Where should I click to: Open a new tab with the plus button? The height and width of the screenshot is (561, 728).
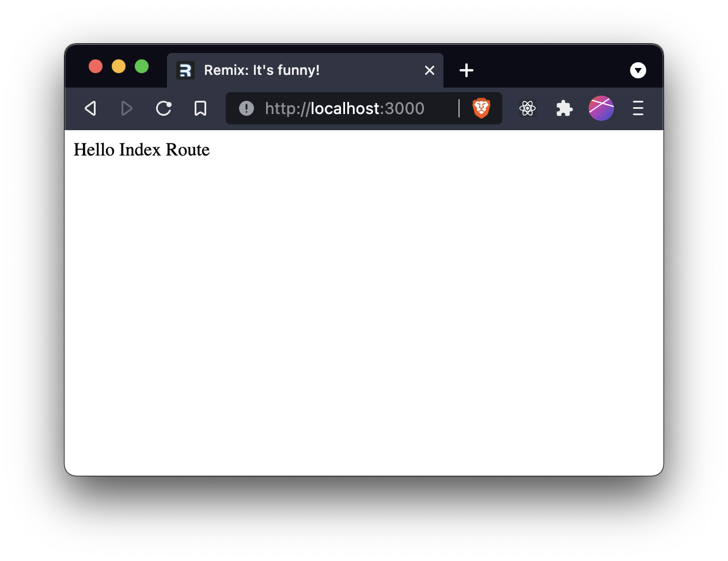tap(467, 70)
